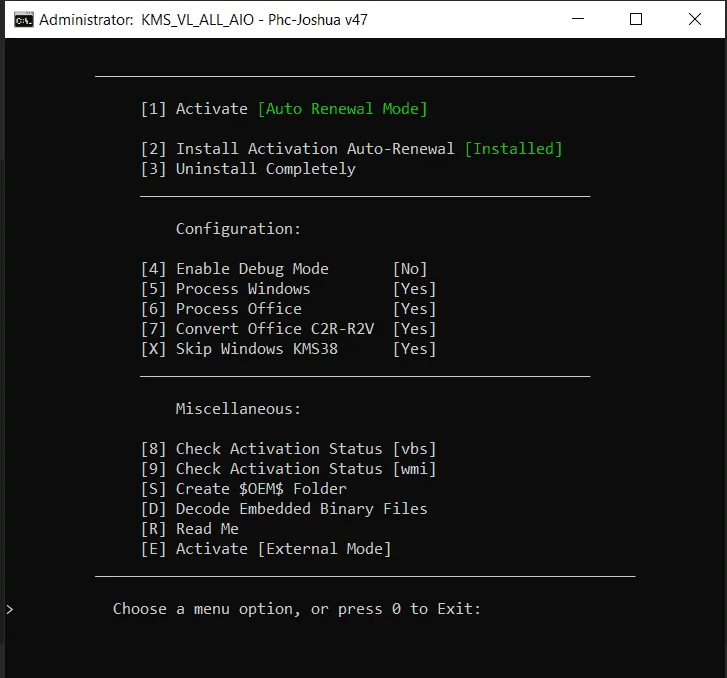
Task: Click '[9] Check Activation Status [wmi]' line
Action: (289, 469)
